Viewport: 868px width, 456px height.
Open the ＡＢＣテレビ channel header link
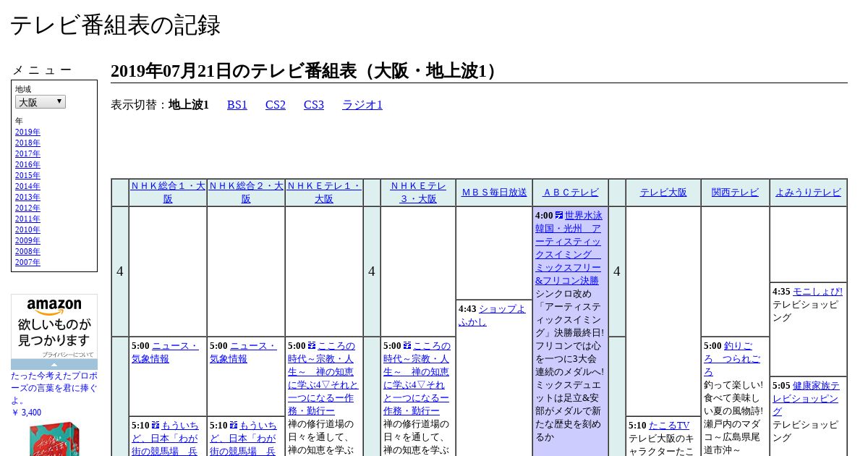point(571,193)
